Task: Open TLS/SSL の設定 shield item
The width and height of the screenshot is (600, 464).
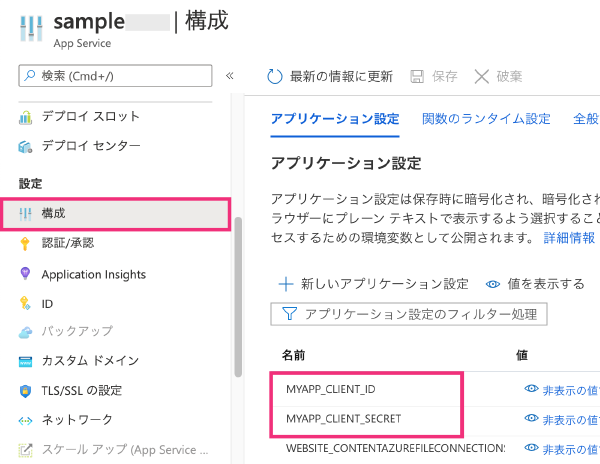Action: click(x=81, y=390)
